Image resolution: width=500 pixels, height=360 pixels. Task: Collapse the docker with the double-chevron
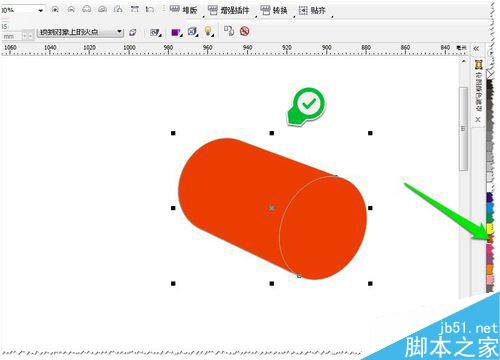click(476, 49)
